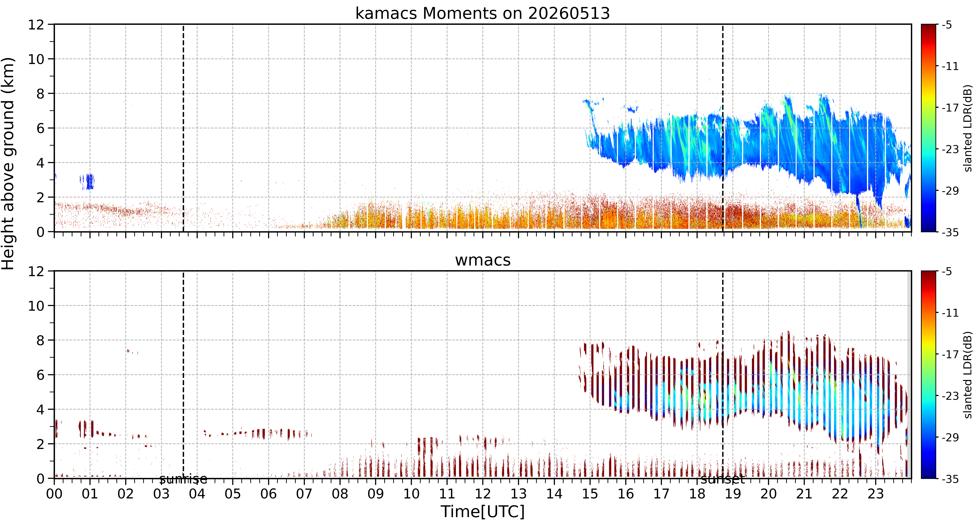Click the "16" time tick label

point(626,494)
